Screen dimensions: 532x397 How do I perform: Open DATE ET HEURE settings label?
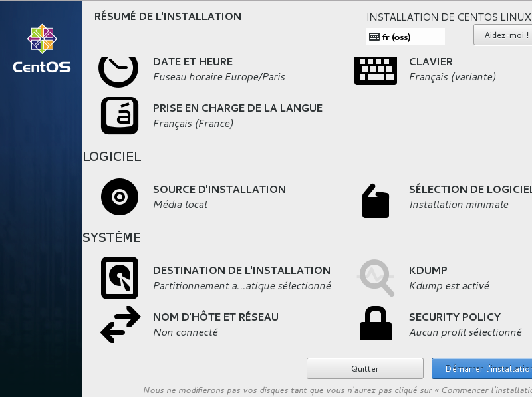(193, 62)
